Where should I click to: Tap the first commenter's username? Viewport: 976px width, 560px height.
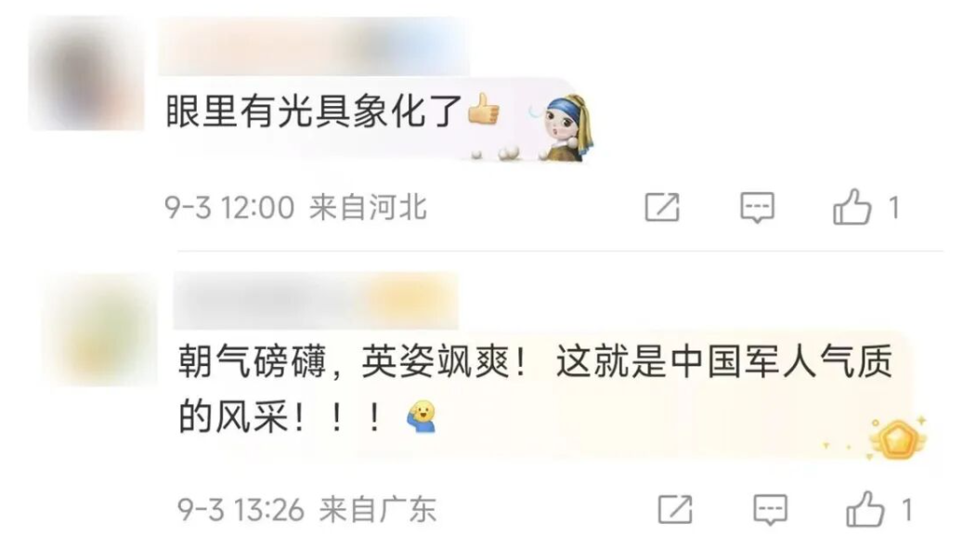point(313,47)
